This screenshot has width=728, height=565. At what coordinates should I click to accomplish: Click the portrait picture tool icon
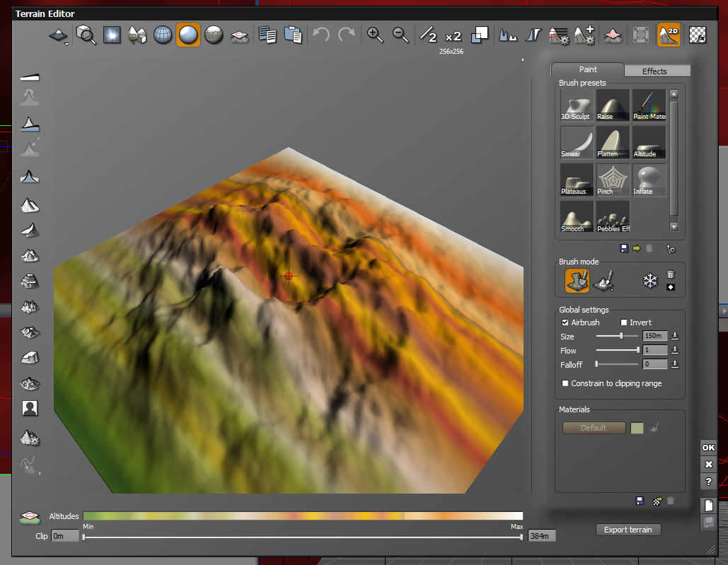(30, 408)
